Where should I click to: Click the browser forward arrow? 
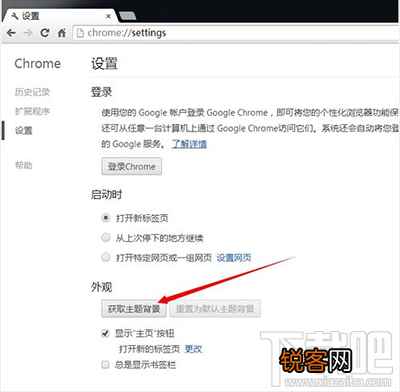[28, 33]
